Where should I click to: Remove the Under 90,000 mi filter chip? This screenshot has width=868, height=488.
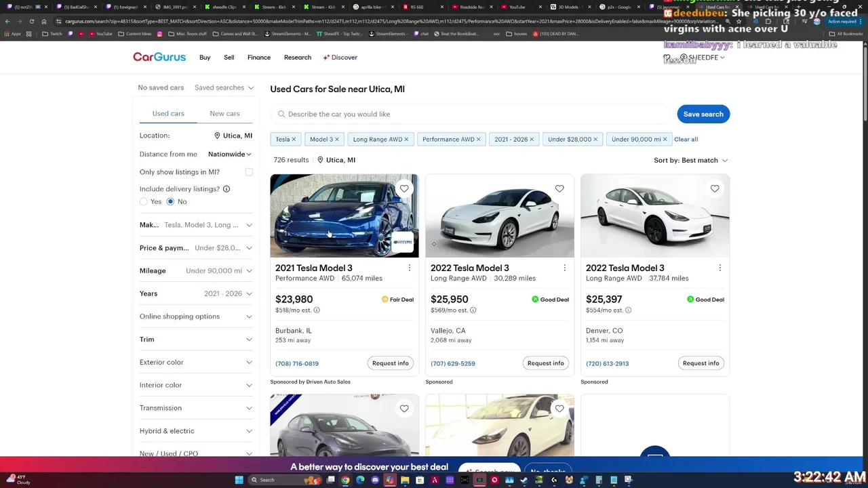click(x=665, y=140)
